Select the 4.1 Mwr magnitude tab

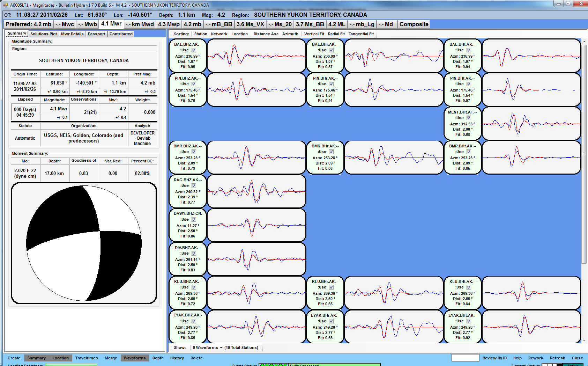[x=111, y=24]
